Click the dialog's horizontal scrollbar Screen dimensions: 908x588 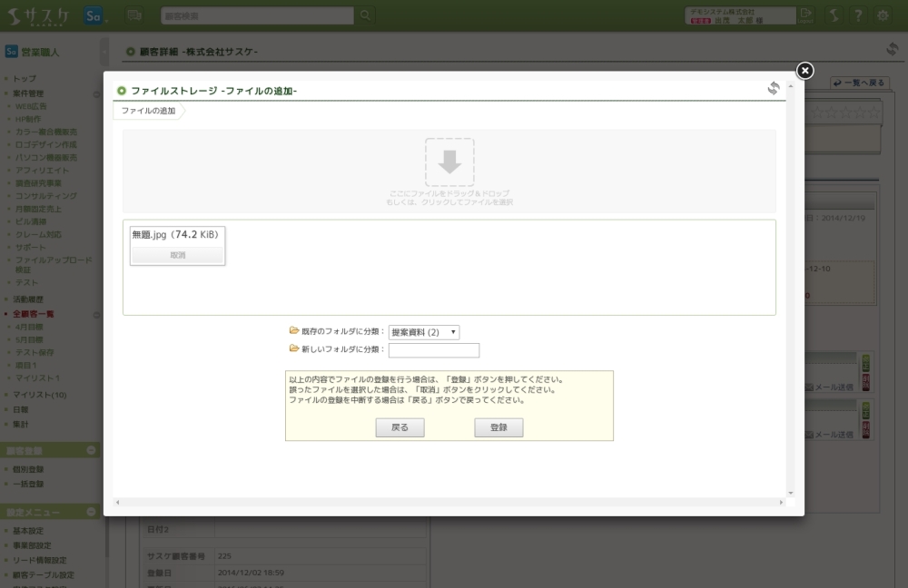click(449, 502)
